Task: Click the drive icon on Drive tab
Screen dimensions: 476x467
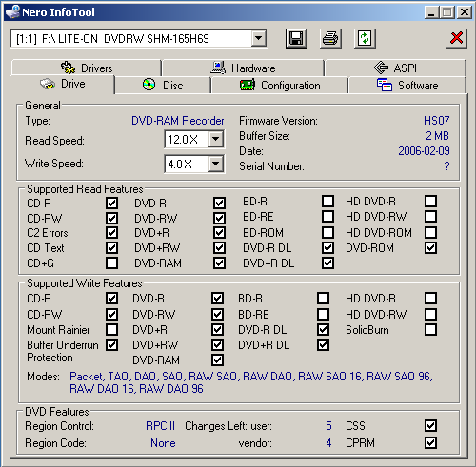Action: [x=48, y=84]
